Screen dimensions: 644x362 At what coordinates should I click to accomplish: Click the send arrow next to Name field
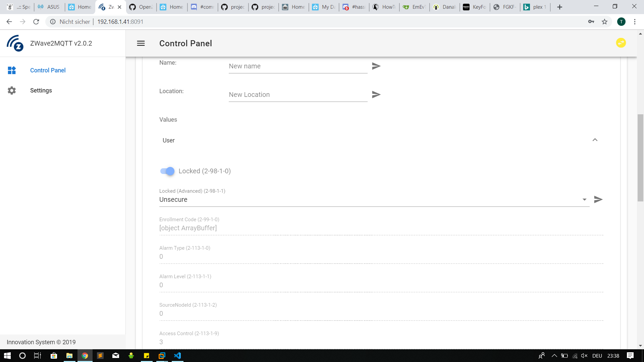point(376,66)
